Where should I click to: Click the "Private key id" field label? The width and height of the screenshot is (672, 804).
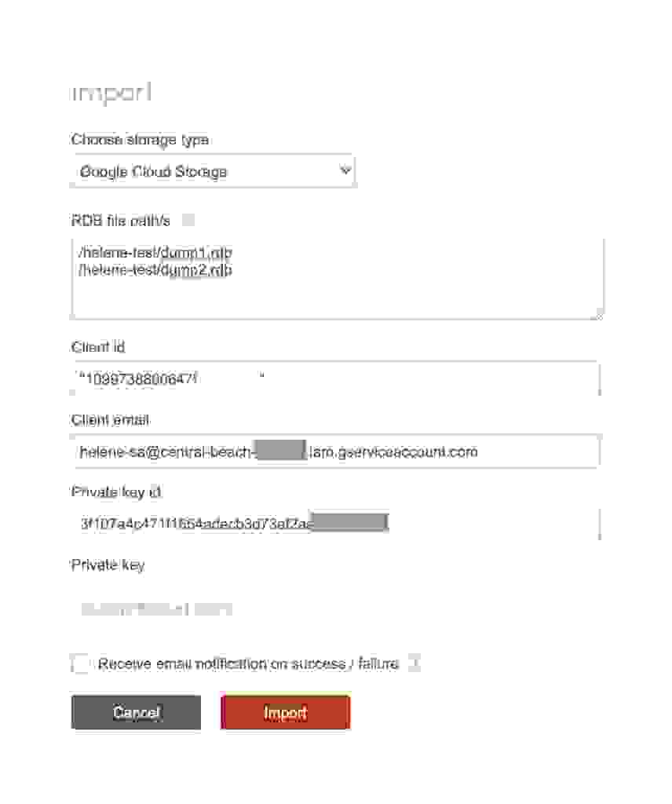(116, 492)
